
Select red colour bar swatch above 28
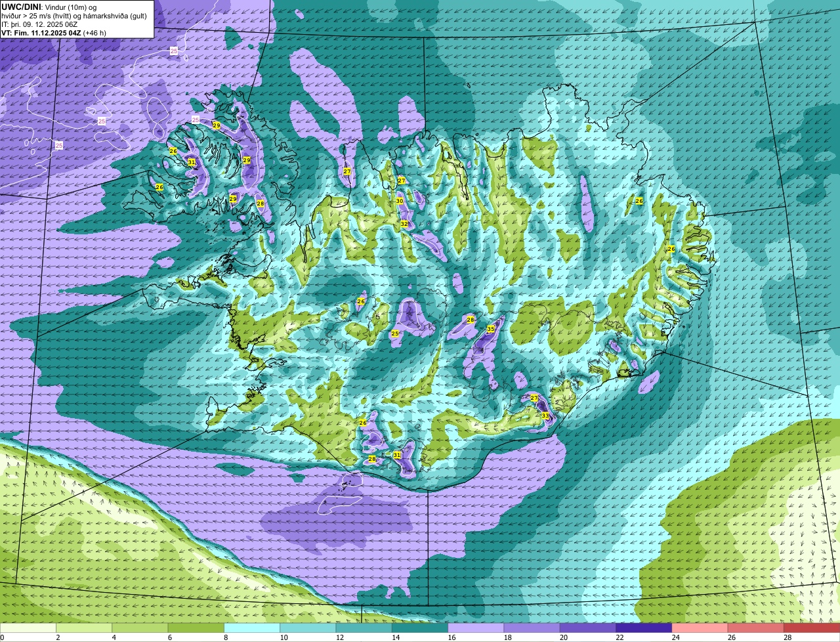click(x=812, y=628)
